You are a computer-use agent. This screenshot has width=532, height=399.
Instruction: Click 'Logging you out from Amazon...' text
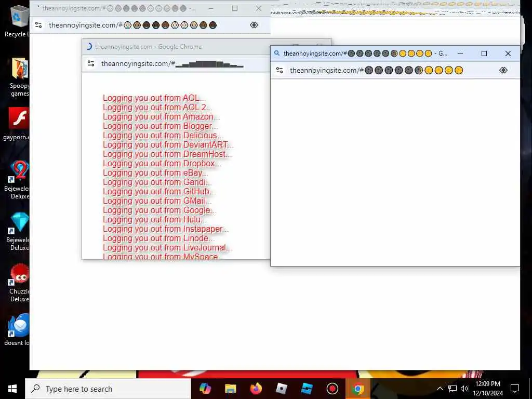[x=161, y=117]
